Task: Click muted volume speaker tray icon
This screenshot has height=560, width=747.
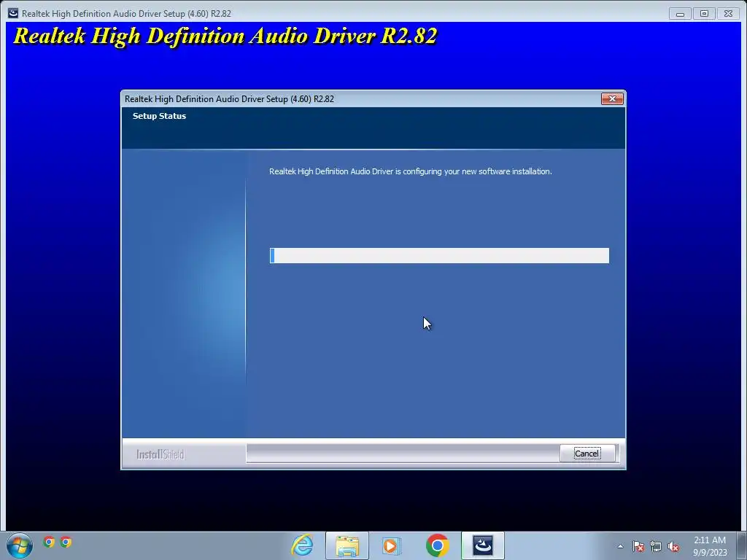Action: [x=673, y=547]
